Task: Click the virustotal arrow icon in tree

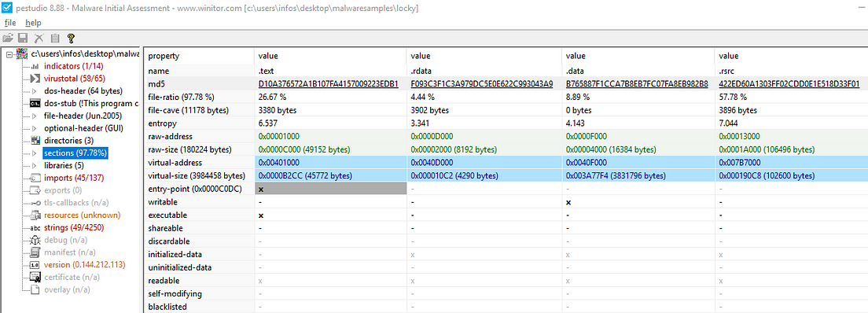Action: (35, 79)
